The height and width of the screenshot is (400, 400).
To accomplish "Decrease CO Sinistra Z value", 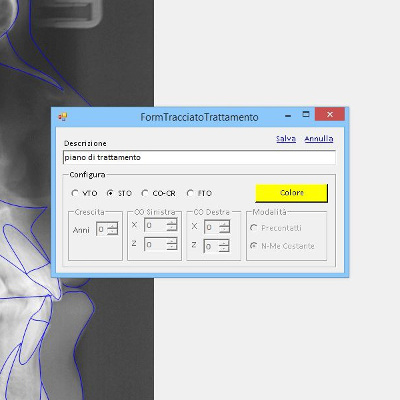I will [x=172, y=247].
